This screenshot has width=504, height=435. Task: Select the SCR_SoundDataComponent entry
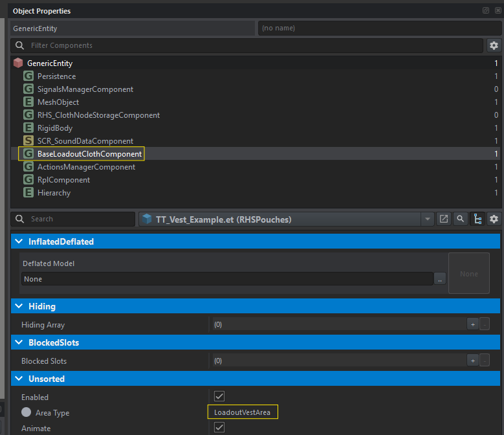85,141
